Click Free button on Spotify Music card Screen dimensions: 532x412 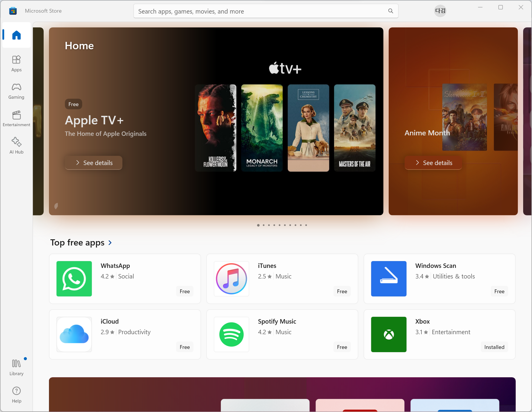342,347
